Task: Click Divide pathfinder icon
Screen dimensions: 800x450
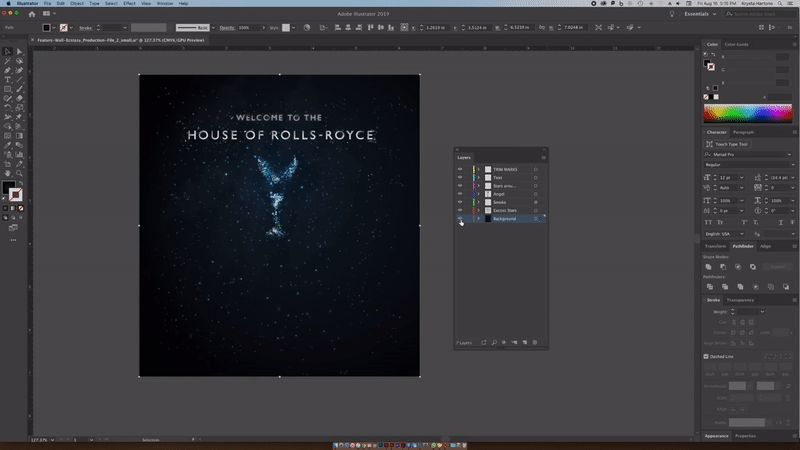Action: point(710,287)
